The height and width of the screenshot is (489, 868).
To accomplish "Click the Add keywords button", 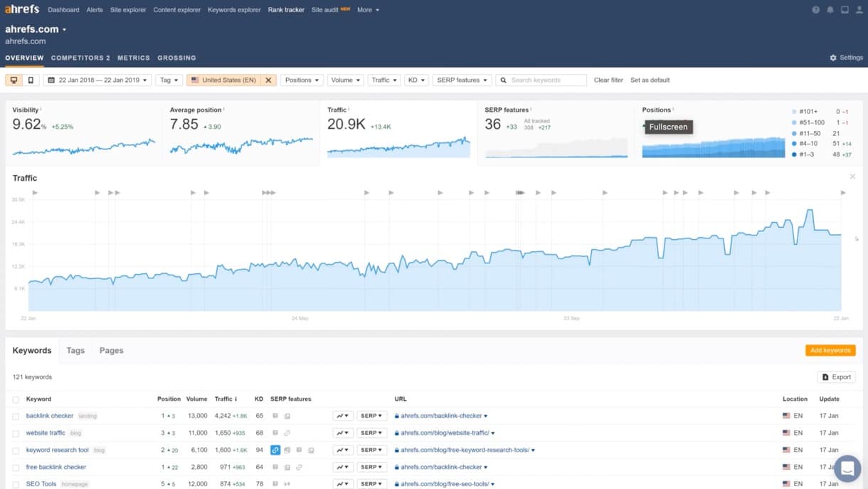I will point(830,350).
